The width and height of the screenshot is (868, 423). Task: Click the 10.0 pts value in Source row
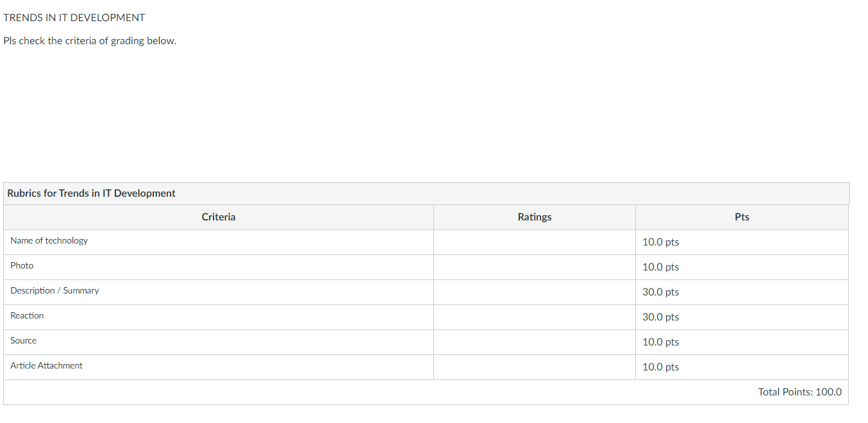[660, 342]
